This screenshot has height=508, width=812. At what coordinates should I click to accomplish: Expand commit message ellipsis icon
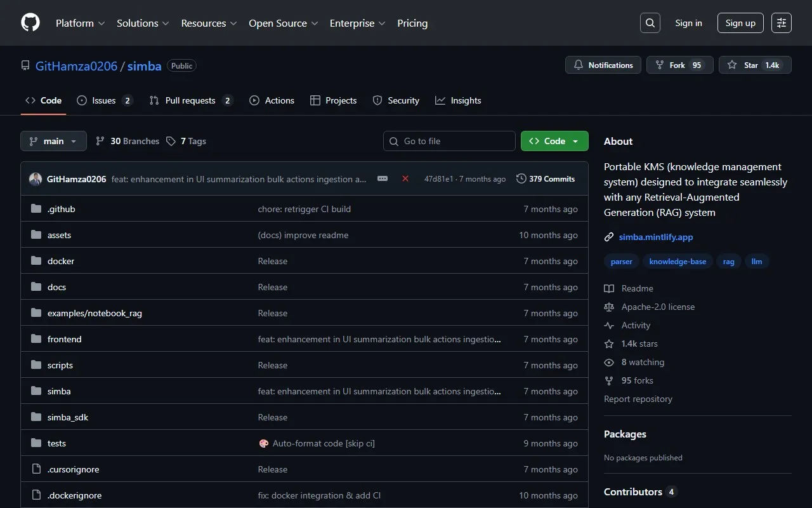383,179
